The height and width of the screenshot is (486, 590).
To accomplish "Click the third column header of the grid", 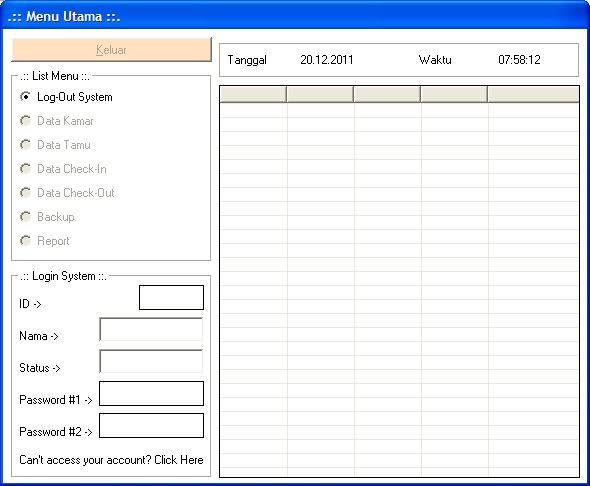I will coord(387,94).
